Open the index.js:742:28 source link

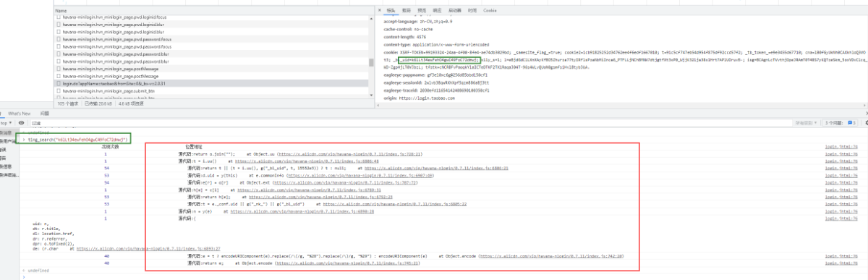click(x=550, y=256)
